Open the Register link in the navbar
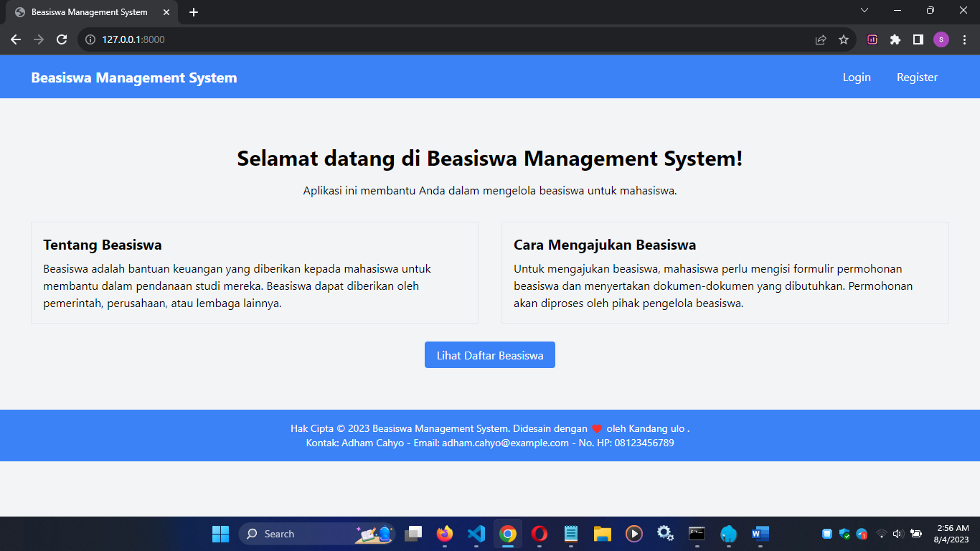980x551 pixels. click(917, 77)
